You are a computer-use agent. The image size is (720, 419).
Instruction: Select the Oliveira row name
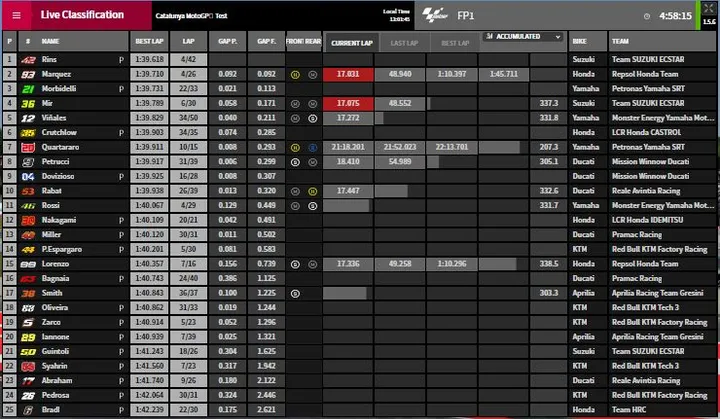point(55,307)
